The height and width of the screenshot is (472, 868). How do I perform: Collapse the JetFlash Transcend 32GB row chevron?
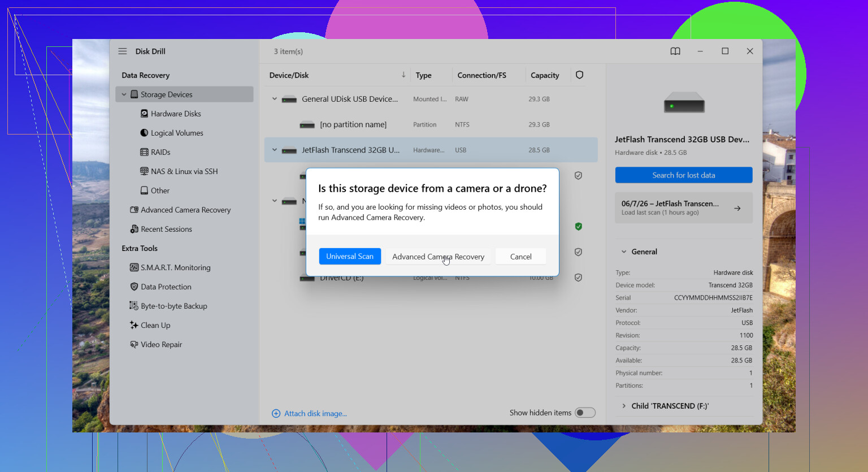point(275,150)
